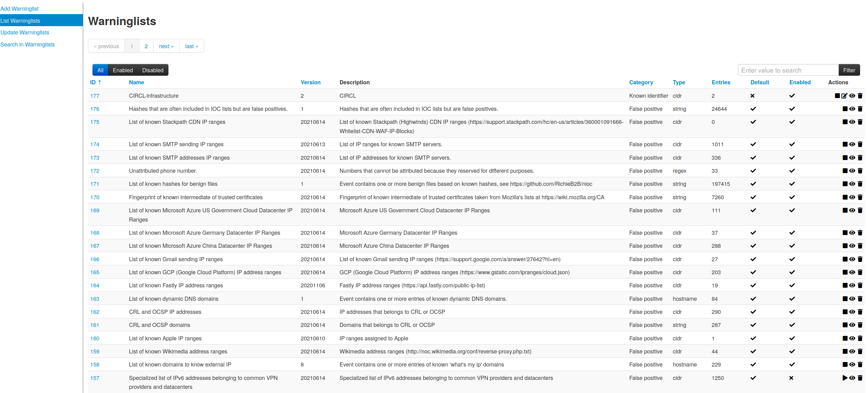The height and width of the screenshot is (393, 868).
Task: Click eye icon for Wikimedia address ranges
Action: pos(852,352)
